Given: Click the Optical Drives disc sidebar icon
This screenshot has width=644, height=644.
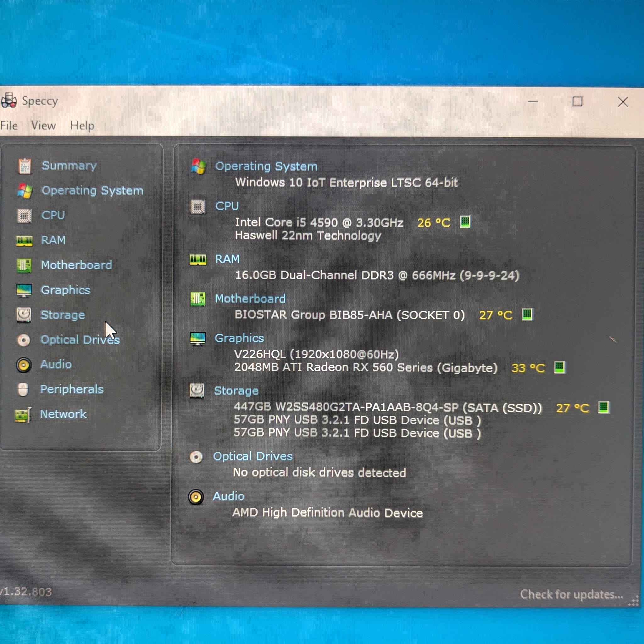Looking at the screenshot, I should click(24, 340).
